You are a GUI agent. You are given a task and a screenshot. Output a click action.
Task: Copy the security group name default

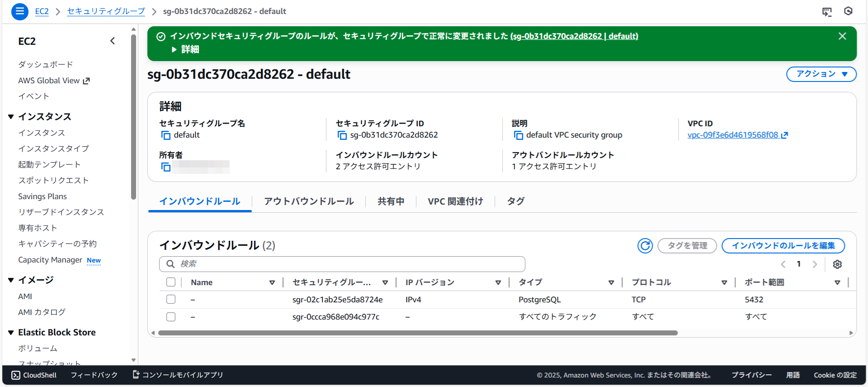click(166, 135)
